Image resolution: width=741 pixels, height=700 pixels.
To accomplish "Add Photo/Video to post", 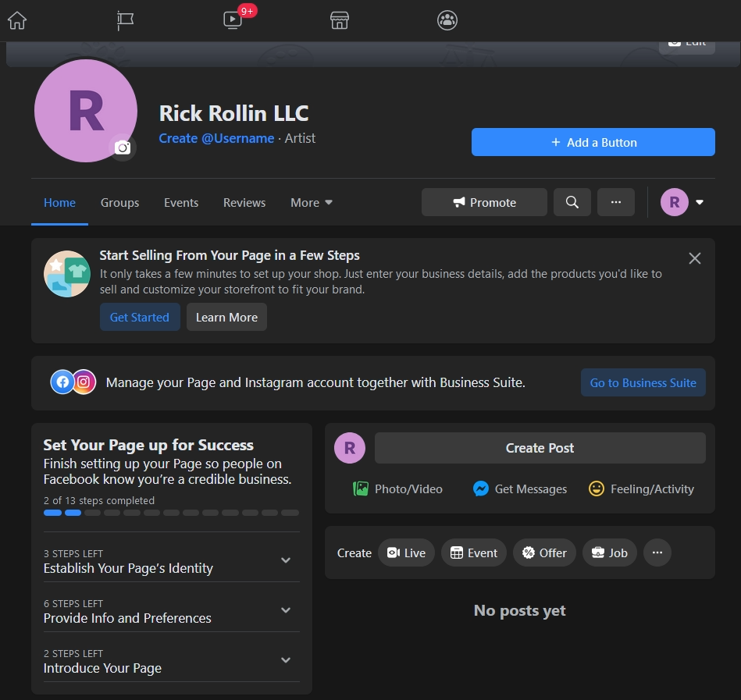I will coord(397,489).
